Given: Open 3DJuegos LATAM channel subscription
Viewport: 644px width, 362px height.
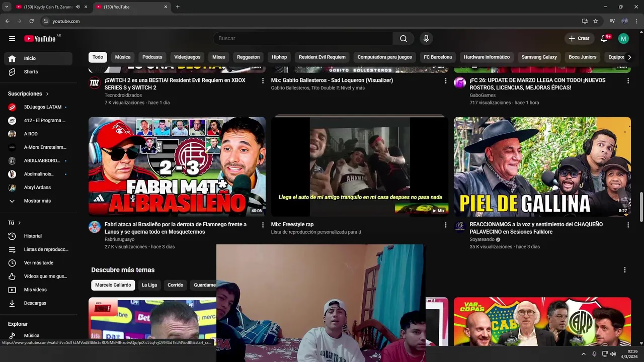Looking at the screenshot, I should (x=38, y=107).
